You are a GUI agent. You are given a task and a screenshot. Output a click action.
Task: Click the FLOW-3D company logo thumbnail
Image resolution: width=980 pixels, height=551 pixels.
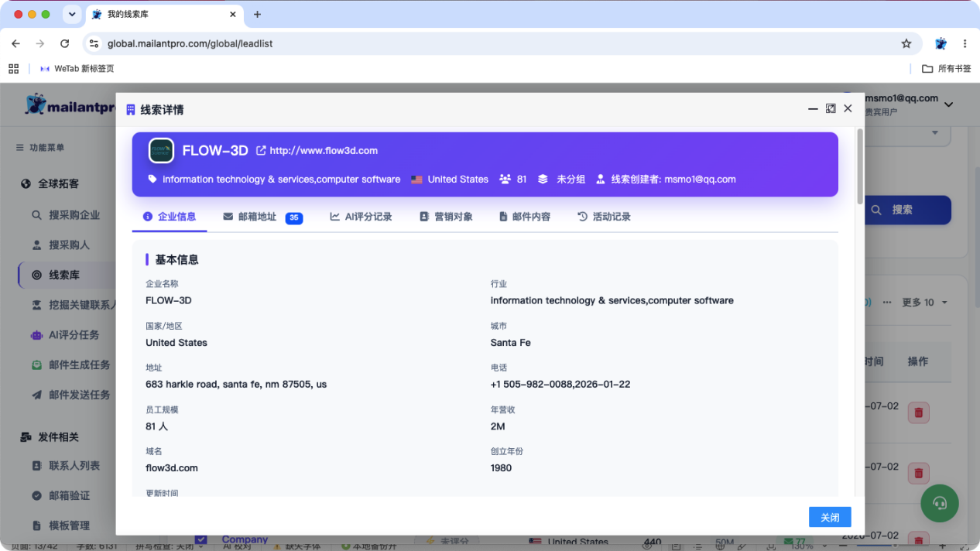tap(161, 150)
